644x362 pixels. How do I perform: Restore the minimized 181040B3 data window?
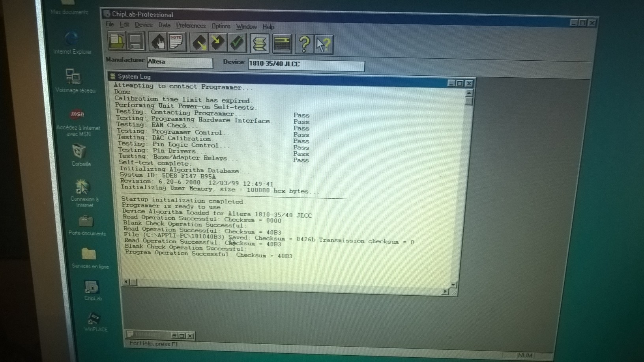[174, 336]
